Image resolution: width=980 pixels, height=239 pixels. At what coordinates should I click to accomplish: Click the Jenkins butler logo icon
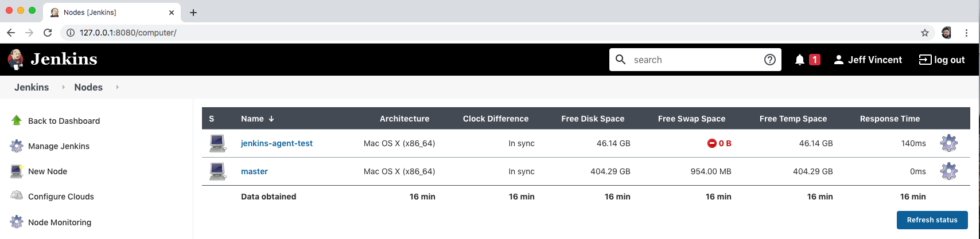[15, 59]
